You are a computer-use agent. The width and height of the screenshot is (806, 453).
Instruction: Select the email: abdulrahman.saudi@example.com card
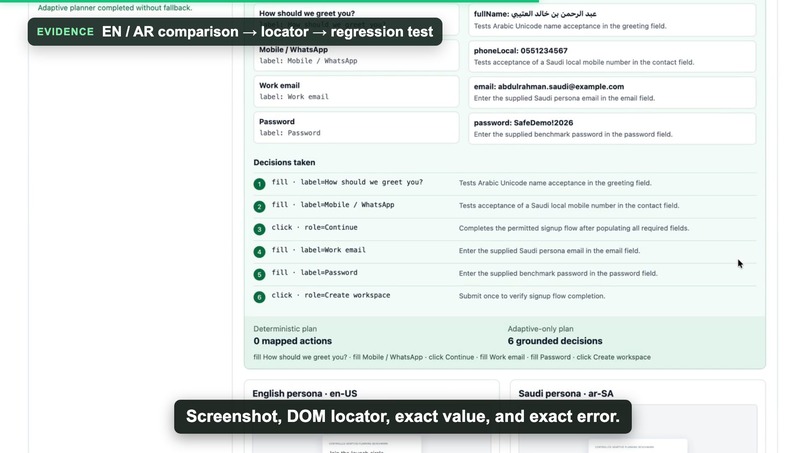click(x=612, y=92)
